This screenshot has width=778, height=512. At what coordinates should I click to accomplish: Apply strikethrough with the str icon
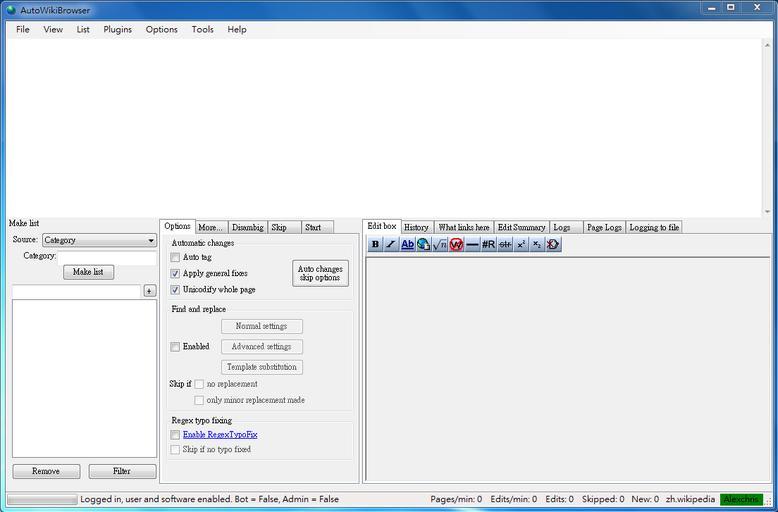click(505, 244)
